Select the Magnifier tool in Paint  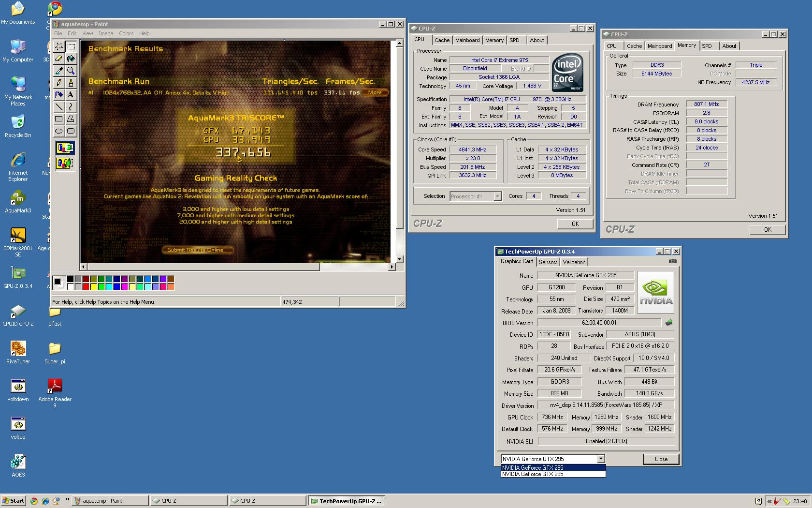click(x=71, y=71)
